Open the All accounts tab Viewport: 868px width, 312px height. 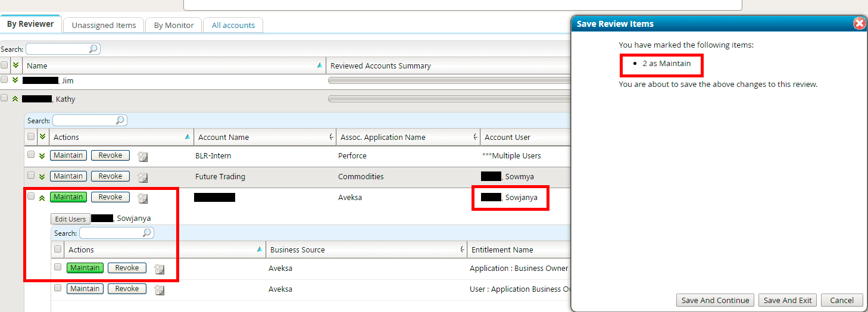233,25
